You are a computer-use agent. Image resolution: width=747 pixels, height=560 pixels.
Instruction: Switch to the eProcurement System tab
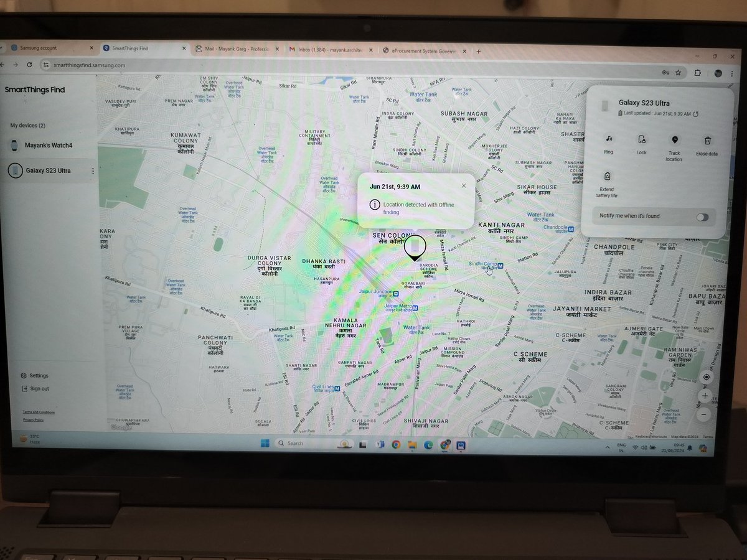pos(423,50)
